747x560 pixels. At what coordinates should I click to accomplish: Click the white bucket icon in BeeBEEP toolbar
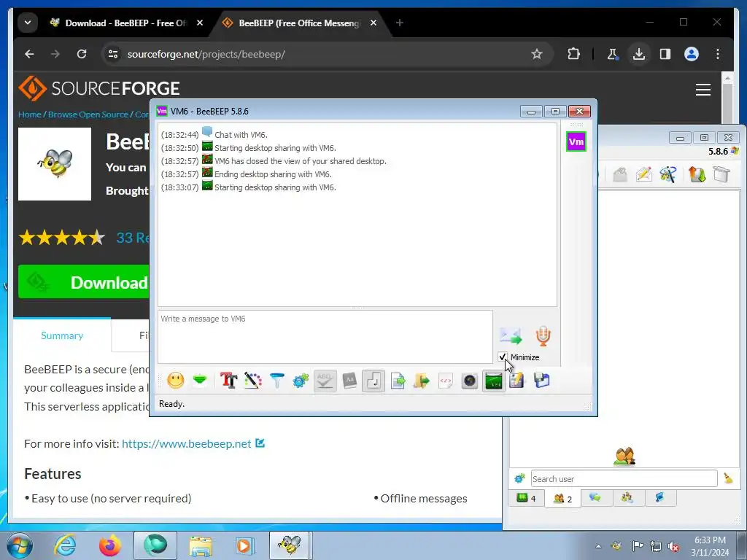coord(721,174)
